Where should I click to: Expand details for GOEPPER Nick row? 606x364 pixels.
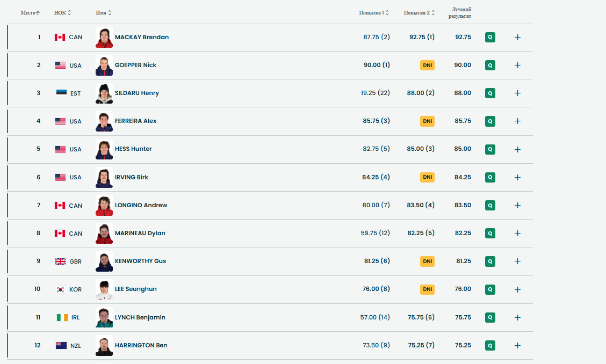(517, 65)
